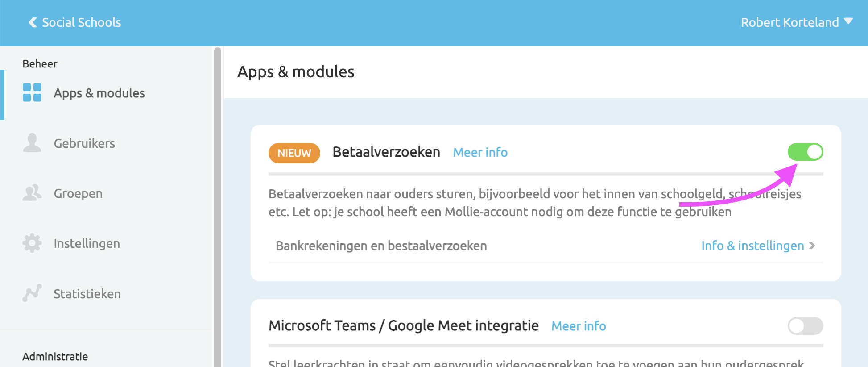Expand Info & instellingen for Betaalverzoeken

(752, 246)
